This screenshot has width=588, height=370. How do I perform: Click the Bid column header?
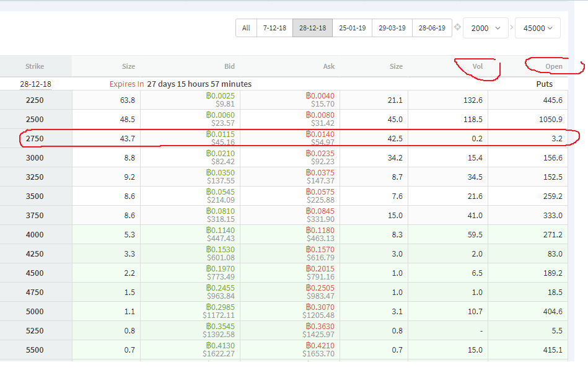coord(229,66)
